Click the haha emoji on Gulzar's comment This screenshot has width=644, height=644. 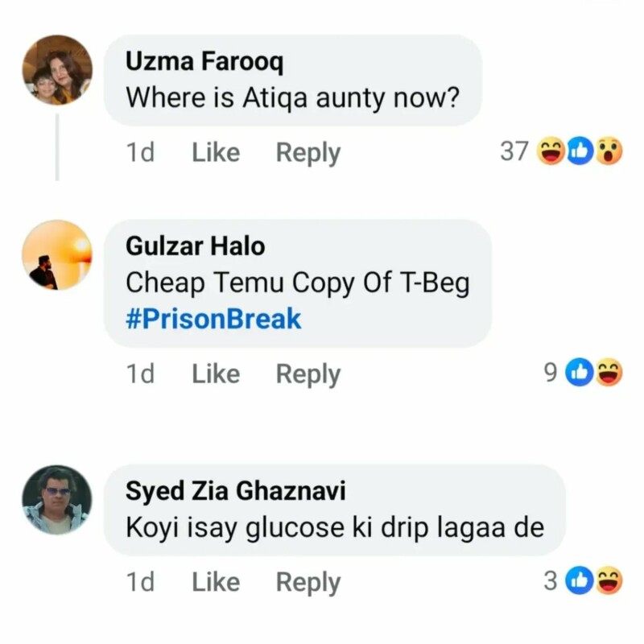click(609, 372)
